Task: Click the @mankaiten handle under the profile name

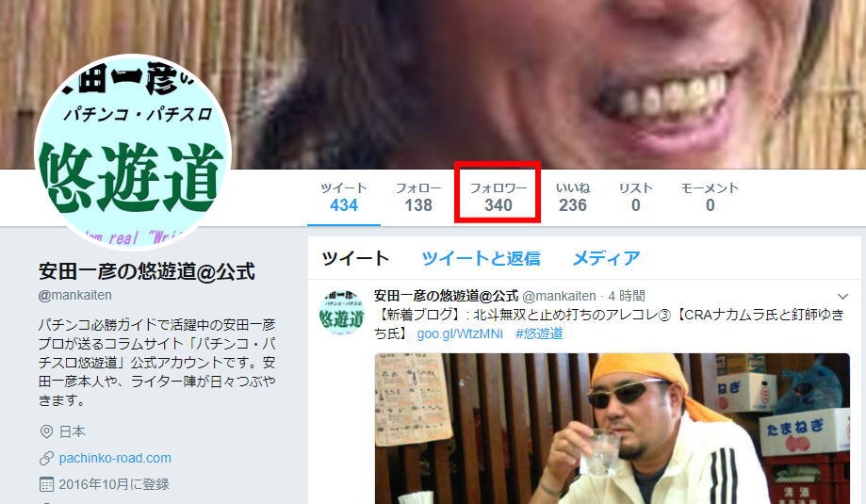Action: 75,295
